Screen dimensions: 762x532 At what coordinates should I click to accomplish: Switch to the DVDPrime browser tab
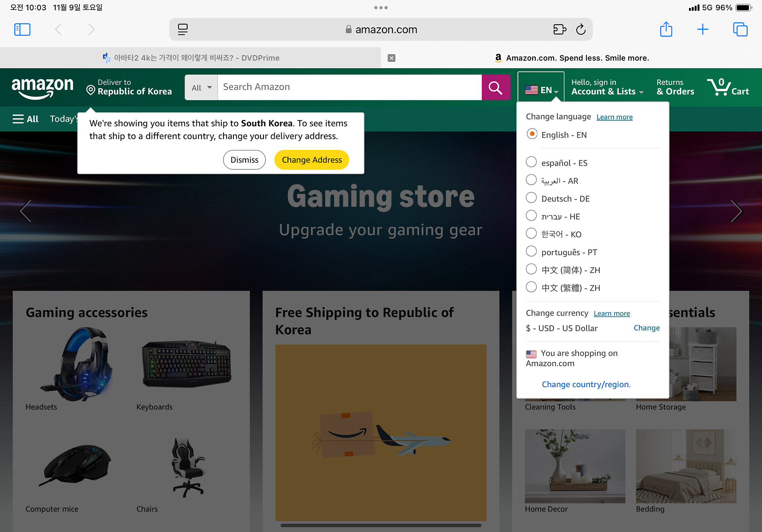click(x=190, y=58)
